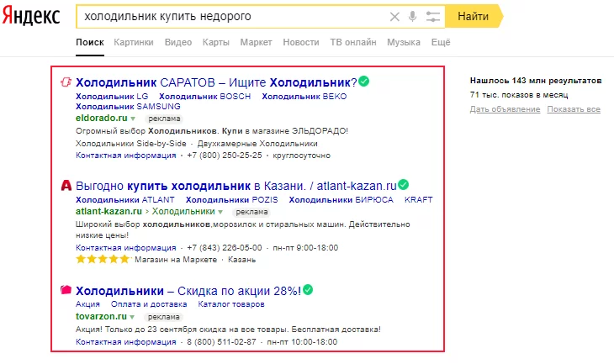Open Холодильник BEKO sitelink

[304, 97]
